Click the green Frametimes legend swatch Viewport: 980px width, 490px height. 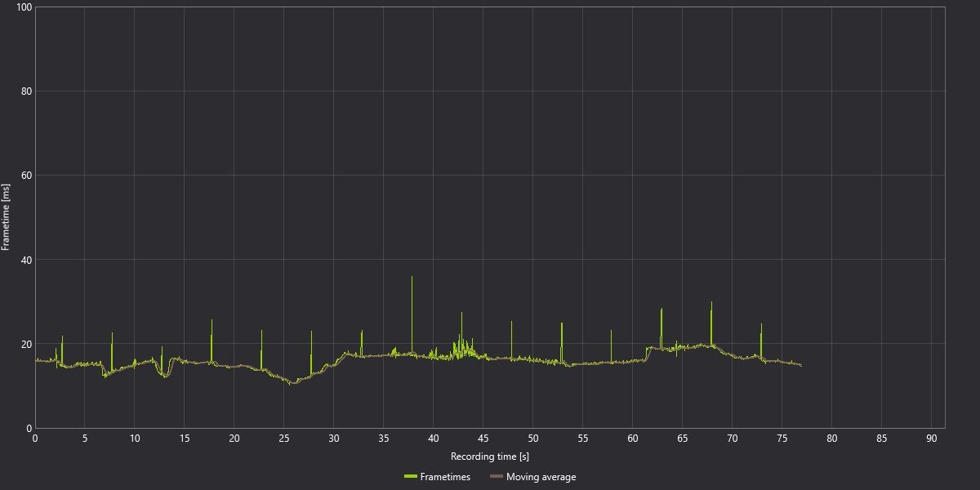[410, 477]
